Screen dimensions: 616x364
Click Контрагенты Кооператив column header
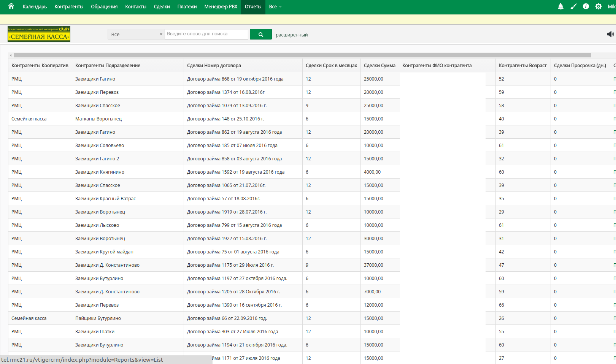click(40, 65)
